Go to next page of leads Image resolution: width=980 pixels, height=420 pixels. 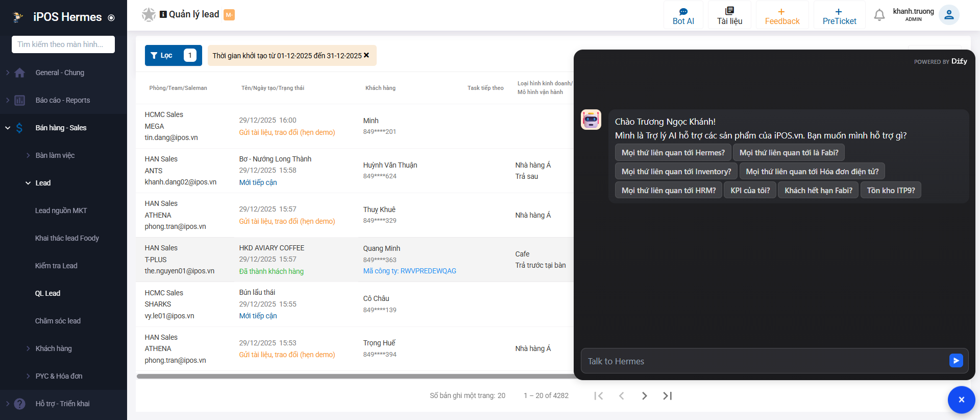pyautogui.click(x=645, y=395)
